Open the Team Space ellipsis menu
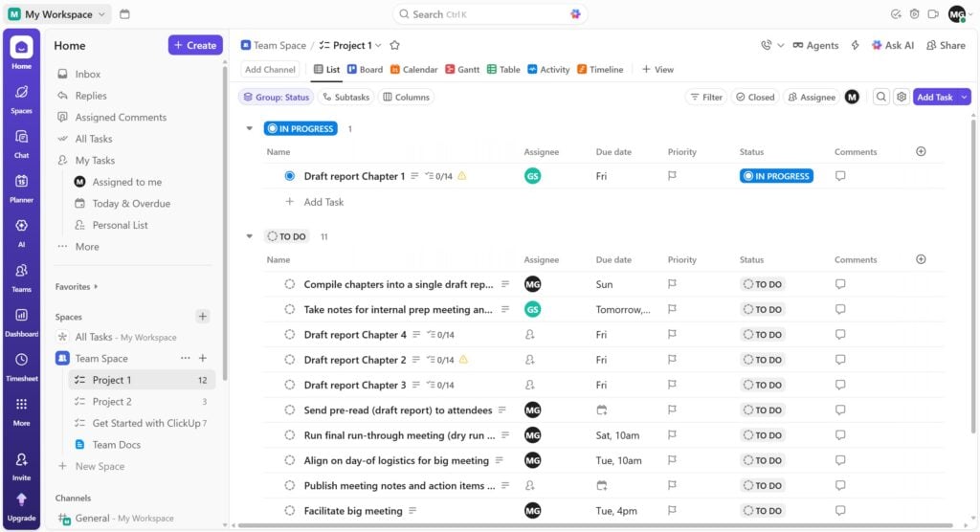This screenshot has width=980, height=532. [x=185, y=358]
